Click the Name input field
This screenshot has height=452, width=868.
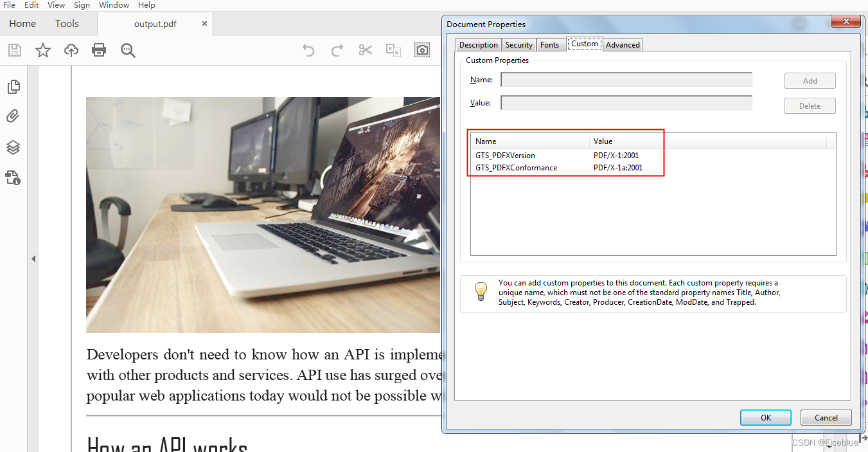[x=626, y=80]
